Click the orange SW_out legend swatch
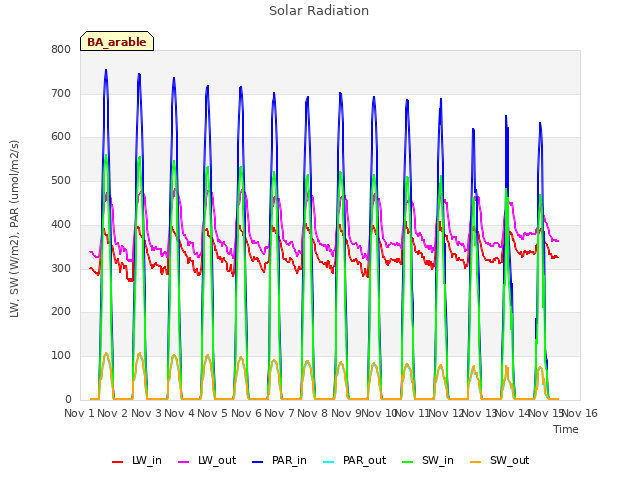640x480 pixels. (x=476, y=462)
